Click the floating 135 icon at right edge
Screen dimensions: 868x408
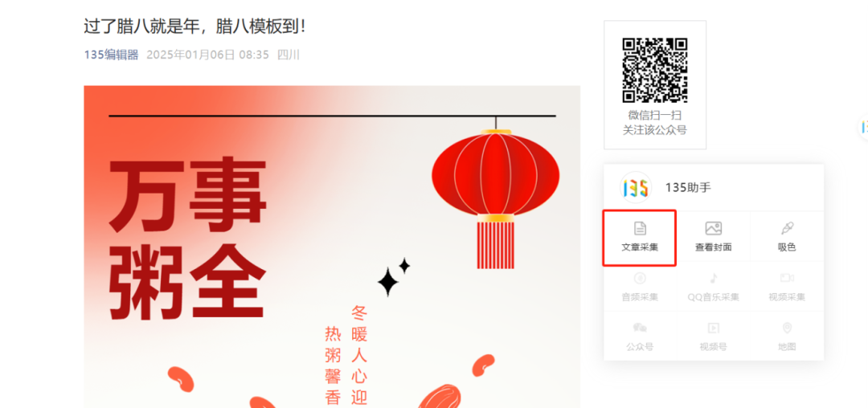click(863, 128)
